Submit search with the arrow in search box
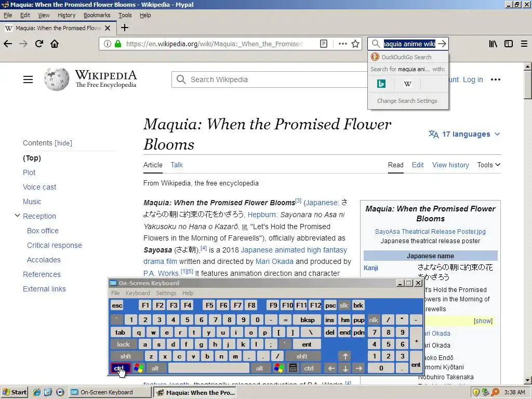This screenshot has width=532, height=399. pyautogui.click(x=442, y=44)
